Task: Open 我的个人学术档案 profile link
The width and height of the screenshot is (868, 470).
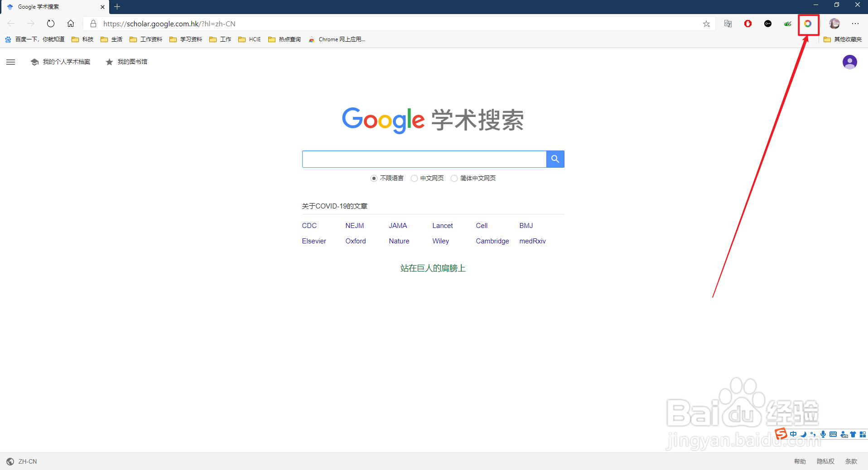Action: [60, 62]
